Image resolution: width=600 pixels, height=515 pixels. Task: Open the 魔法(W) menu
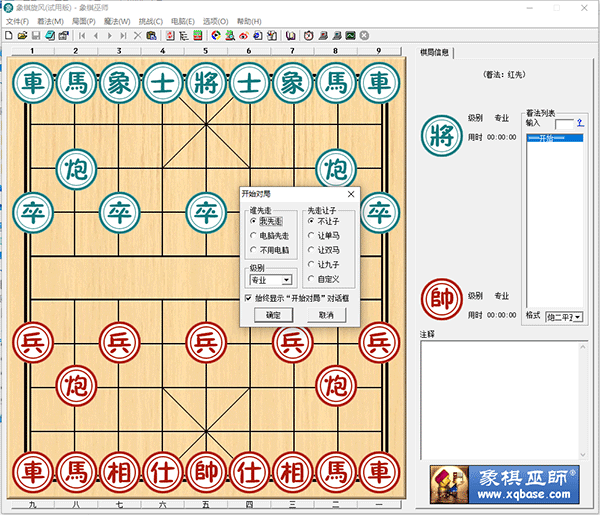coord(117,21)
